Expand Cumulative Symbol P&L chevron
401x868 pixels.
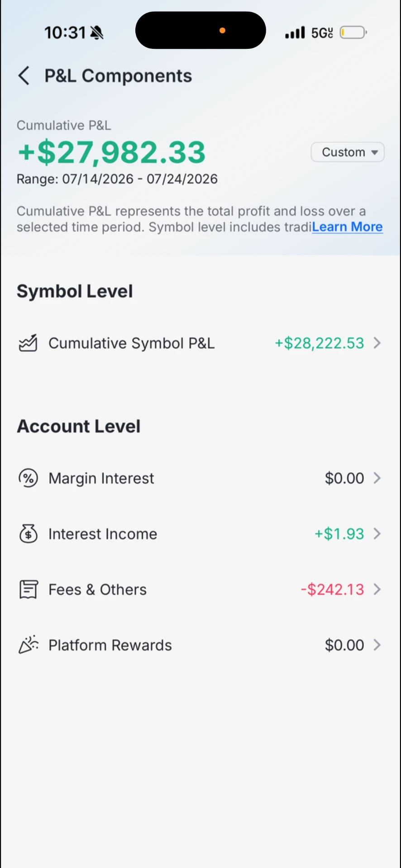click(377, 343)
